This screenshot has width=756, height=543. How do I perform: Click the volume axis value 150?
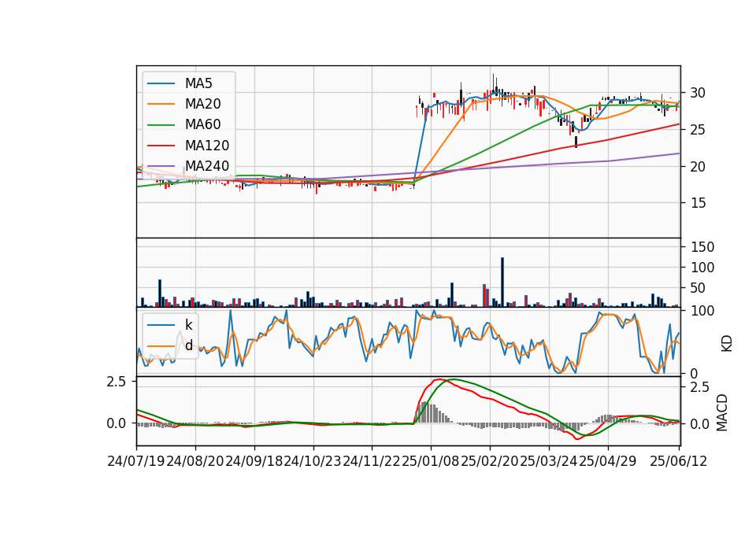702,247
